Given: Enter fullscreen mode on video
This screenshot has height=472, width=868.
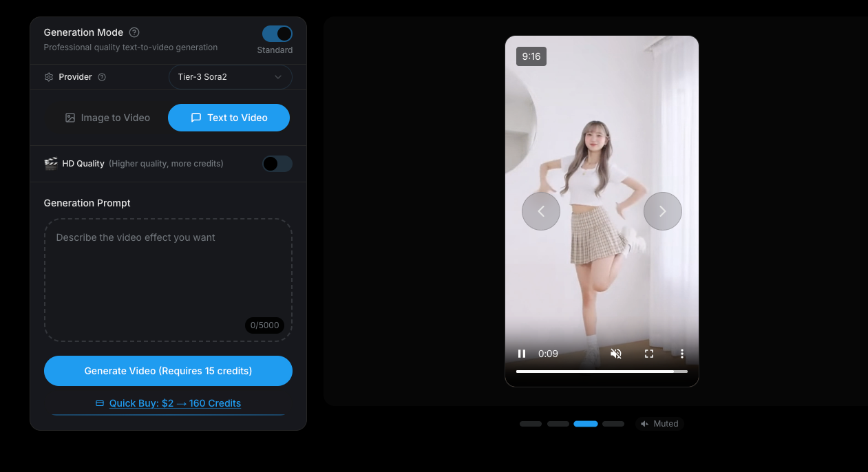Looking at the screenshot, I should tap(649, 354).
